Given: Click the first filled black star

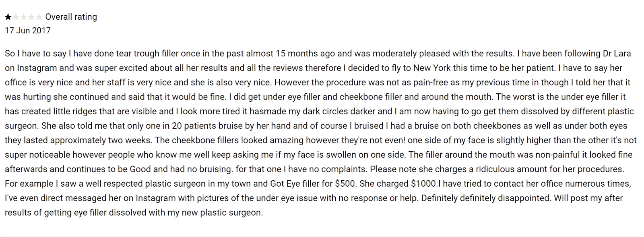Looking at the screenshot, I should (x=8, y=17).
